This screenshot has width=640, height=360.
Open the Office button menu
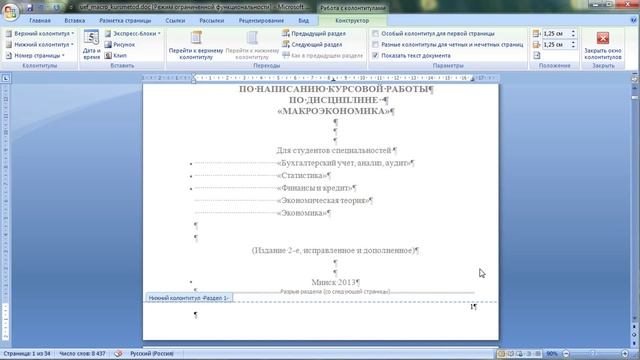click(x=10, y=11)
